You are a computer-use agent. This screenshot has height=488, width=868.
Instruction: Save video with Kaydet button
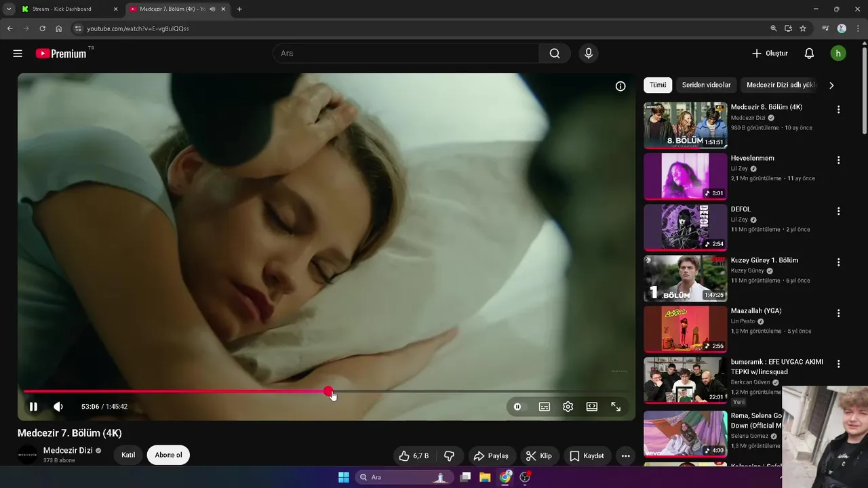point(587,455)
